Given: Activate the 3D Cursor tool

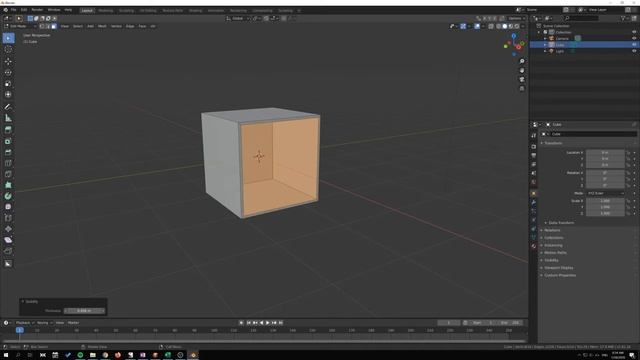Looking at the screenshot, I should (8, 49).
